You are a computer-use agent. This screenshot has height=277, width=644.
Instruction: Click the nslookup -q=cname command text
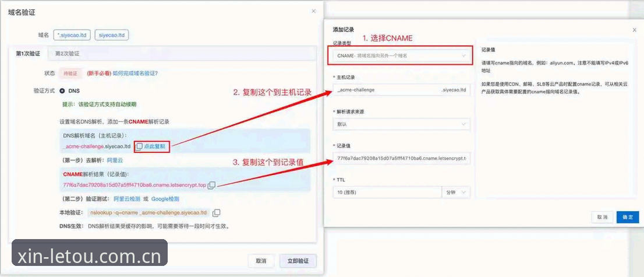tap(148, 213)
